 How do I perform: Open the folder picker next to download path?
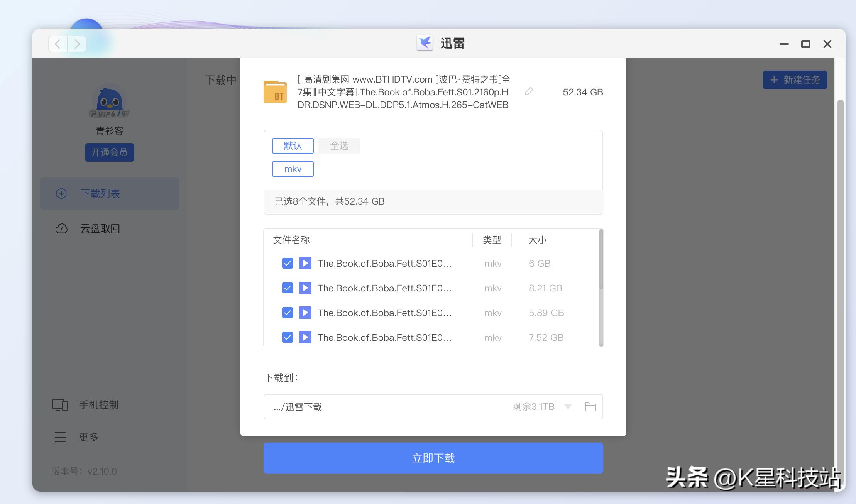pyautogui.click(x=590, y=406)
